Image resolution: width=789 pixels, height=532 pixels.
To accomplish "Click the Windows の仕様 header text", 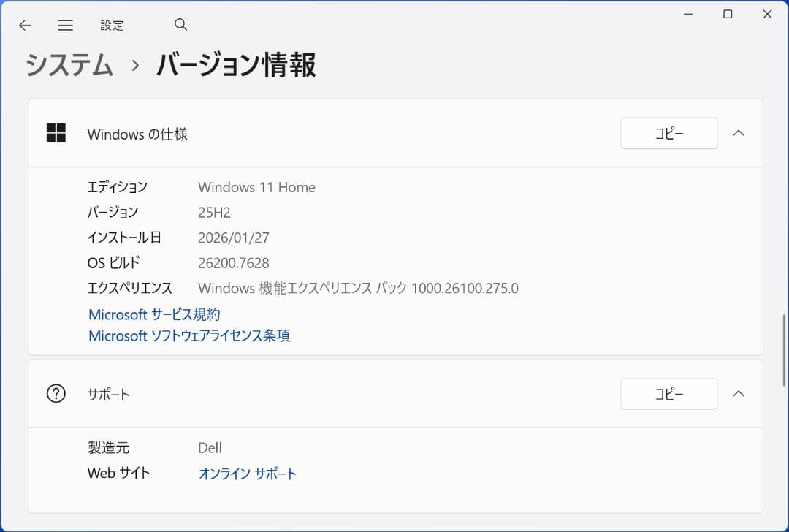I will (x=137, y=134).
